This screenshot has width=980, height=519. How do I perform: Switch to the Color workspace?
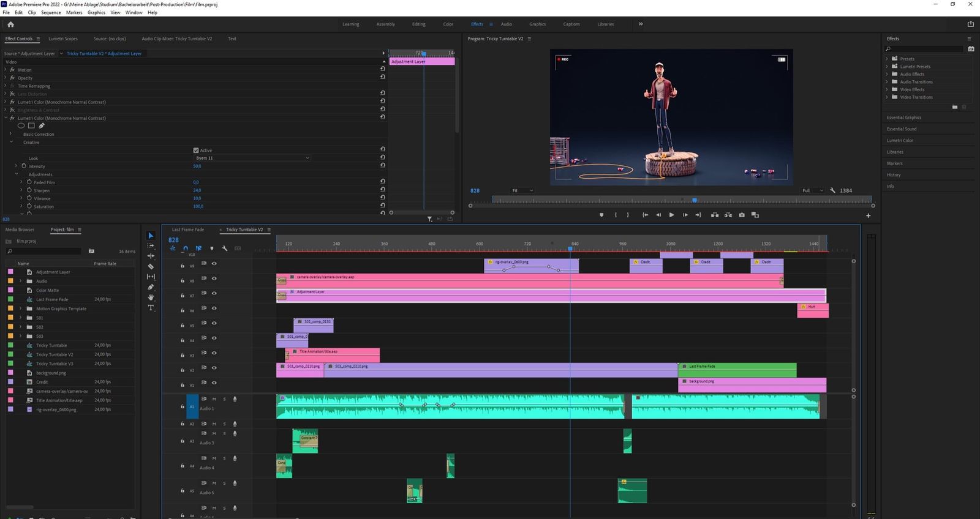(x=448, y=24)
